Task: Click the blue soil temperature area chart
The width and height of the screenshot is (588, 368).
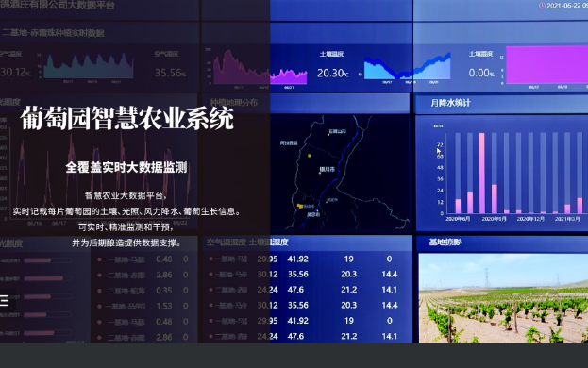Action: click(x=407, y=66)
